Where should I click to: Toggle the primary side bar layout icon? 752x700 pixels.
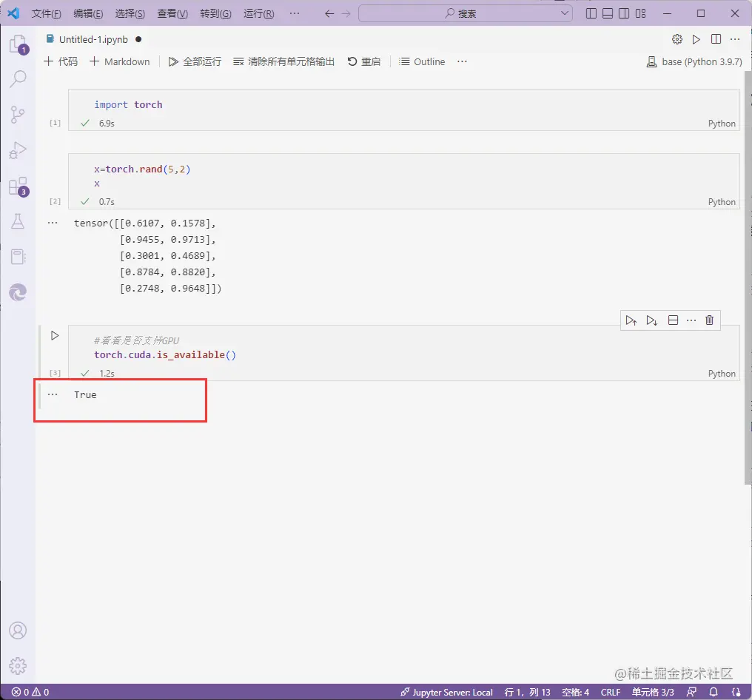click(591, 13)
